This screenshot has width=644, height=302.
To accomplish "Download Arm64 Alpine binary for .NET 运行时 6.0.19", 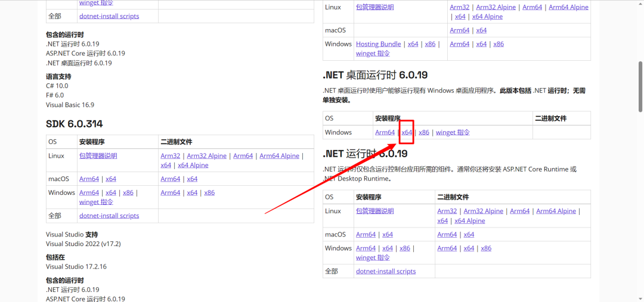I will point(556,211).
